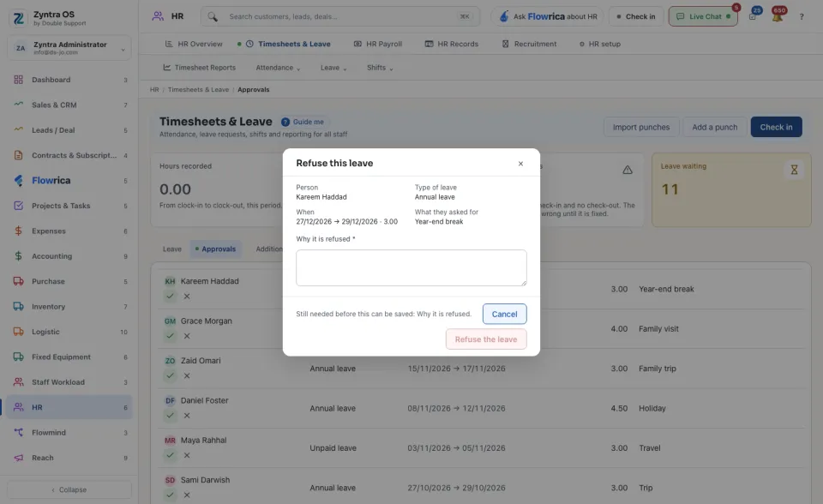823x504 pixels.
Task: Reject Zaid Omari's leave with the X
Action: click(x=187, y=376)
